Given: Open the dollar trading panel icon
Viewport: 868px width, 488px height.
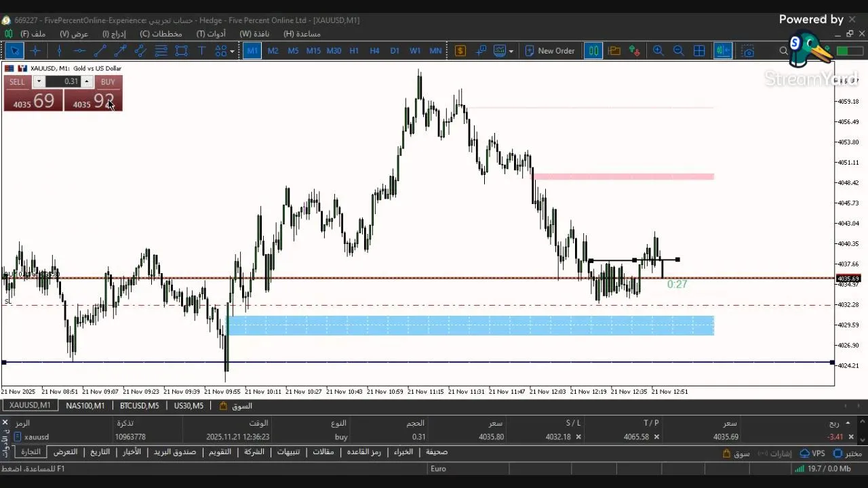Looking at the screenshot, I should pyautogui.click(x=460, y=51).
